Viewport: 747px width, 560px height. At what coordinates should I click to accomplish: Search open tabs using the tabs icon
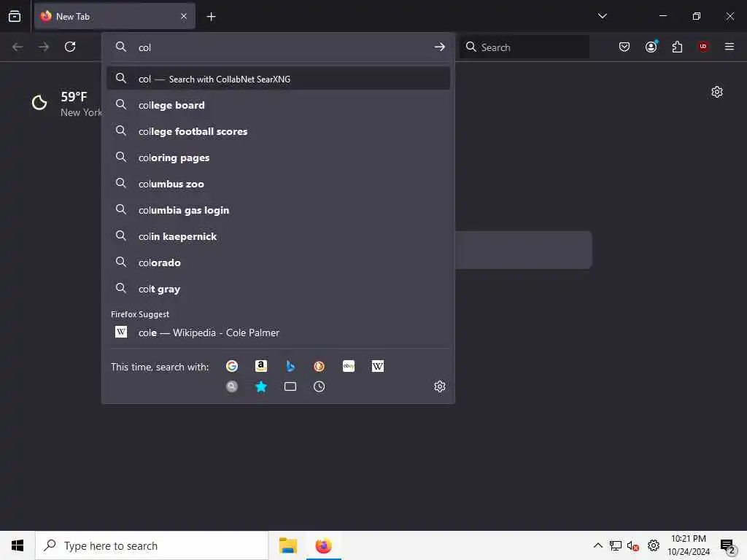coord(290,386)
